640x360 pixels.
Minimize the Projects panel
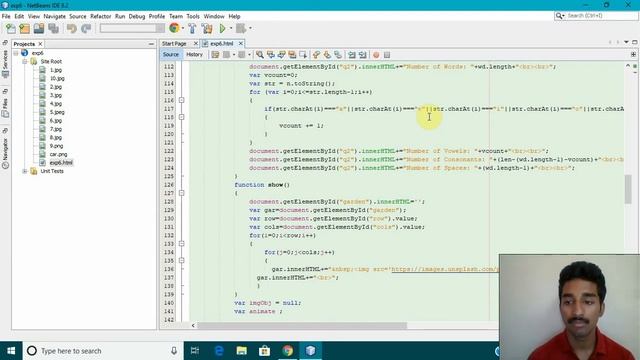151,44
